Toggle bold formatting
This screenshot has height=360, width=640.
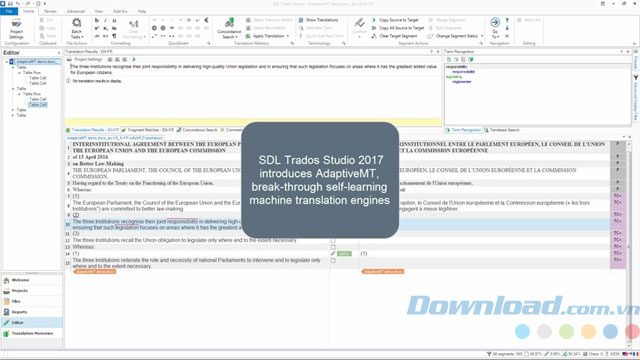pos(97,20)
